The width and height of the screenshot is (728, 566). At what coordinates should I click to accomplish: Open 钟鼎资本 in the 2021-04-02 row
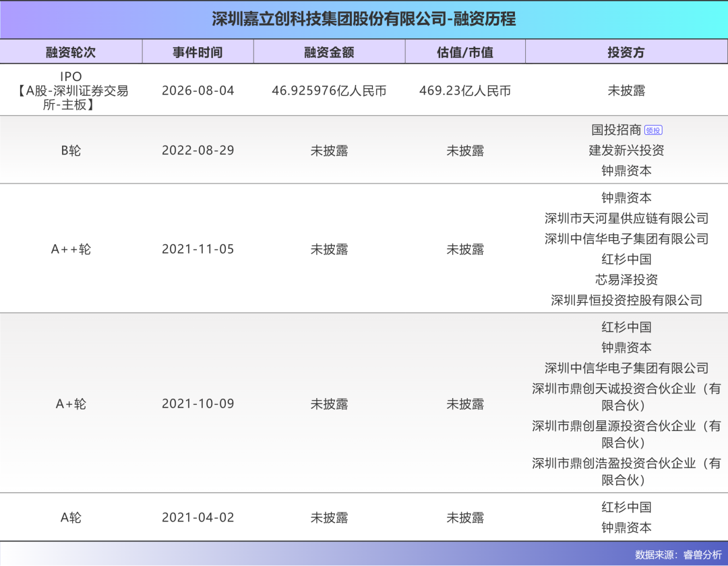tap(626, 528)
